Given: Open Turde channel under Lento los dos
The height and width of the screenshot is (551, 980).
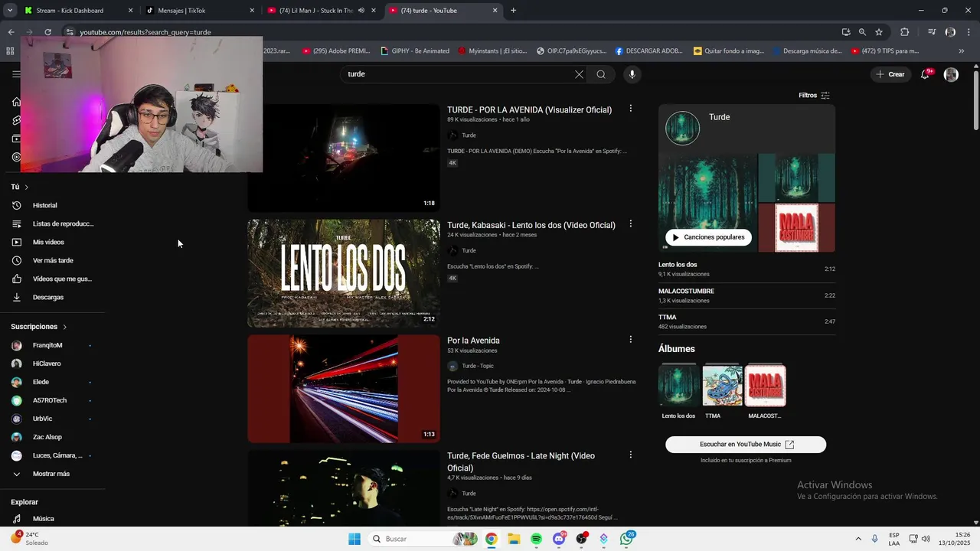Looking at the screenshot, I should (x=469, y=251).
